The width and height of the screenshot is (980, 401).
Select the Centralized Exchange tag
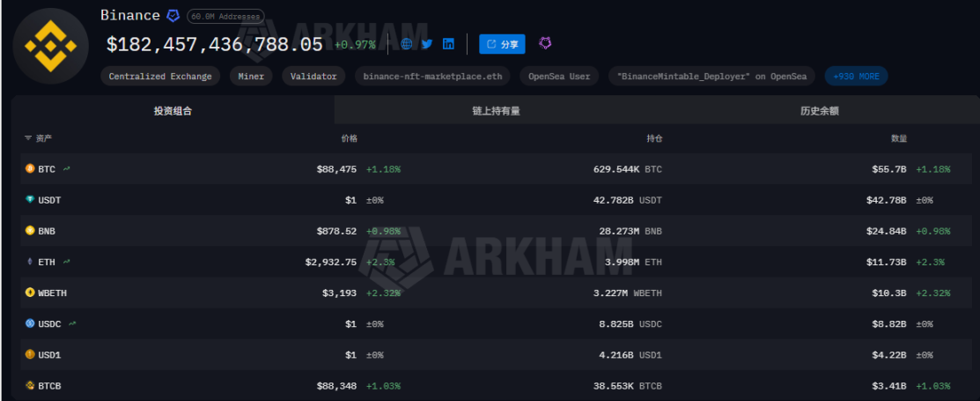coord(160,77)
